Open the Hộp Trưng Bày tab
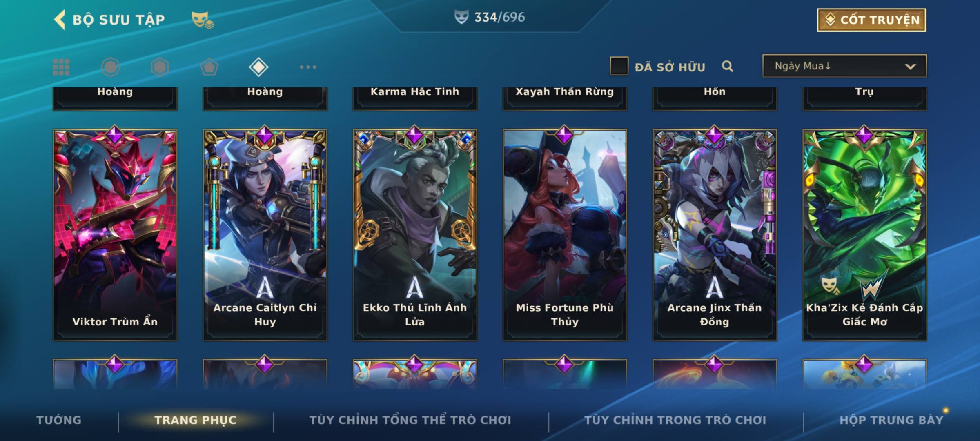Viewport: 980px width, 441px height. tap(891, 420)
